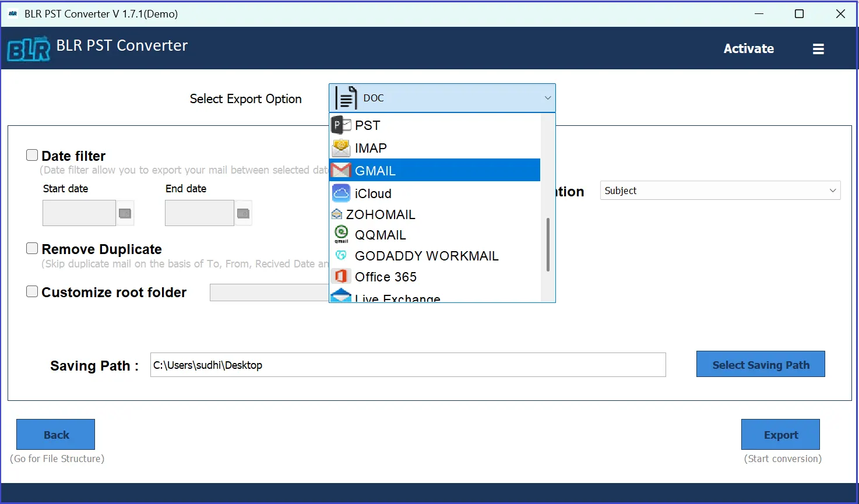
Task: Enable the Date filter checkbox
Action: tap(32, 154)
